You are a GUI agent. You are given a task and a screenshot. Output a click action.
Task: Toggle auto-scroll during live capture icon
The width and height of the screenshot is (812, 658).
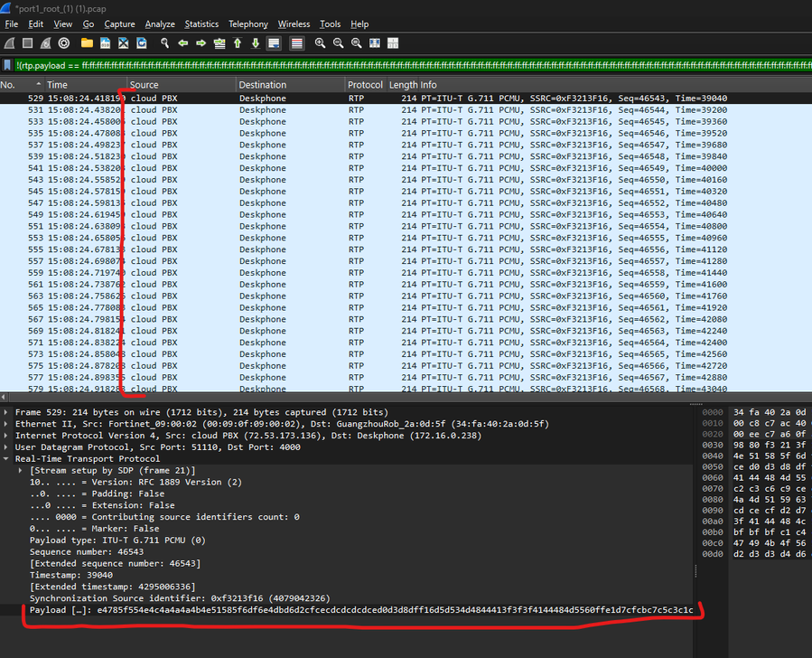coord(275,43)
